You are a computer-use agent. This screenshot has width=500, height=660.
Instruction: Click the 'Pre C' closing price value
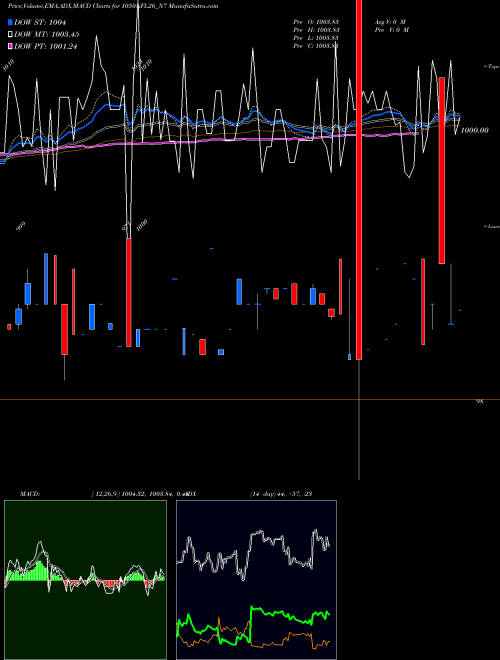tap(316, 45)
